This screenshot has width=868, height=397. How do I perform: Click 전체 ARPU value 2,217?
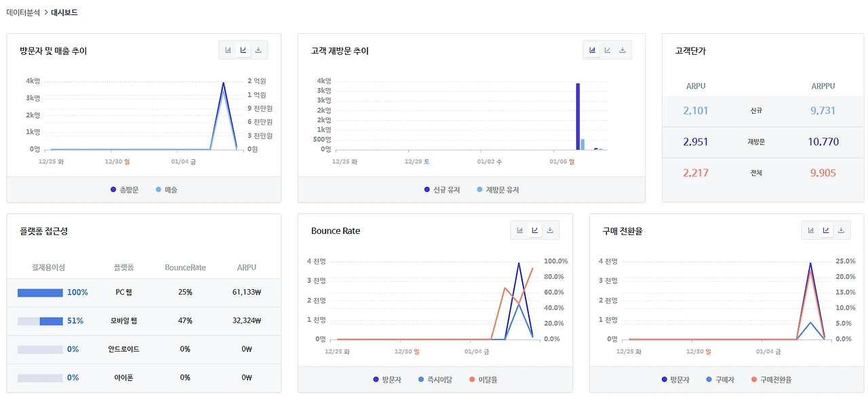pos(696,173)
